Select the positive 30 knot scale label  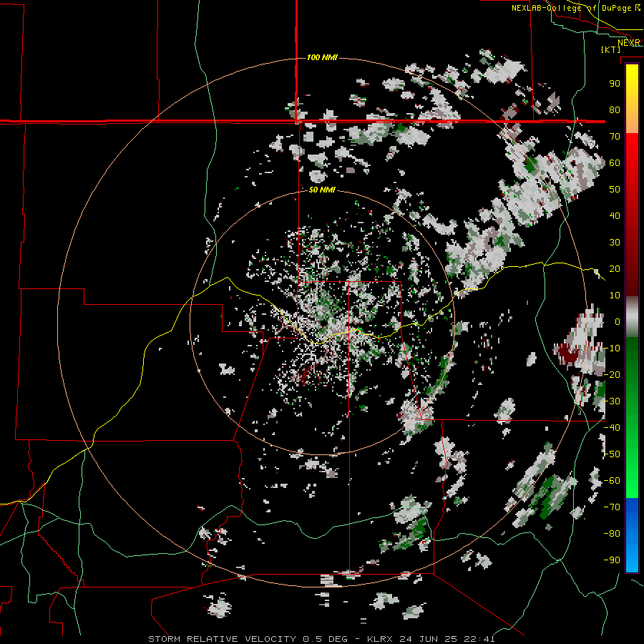point(615,243)
